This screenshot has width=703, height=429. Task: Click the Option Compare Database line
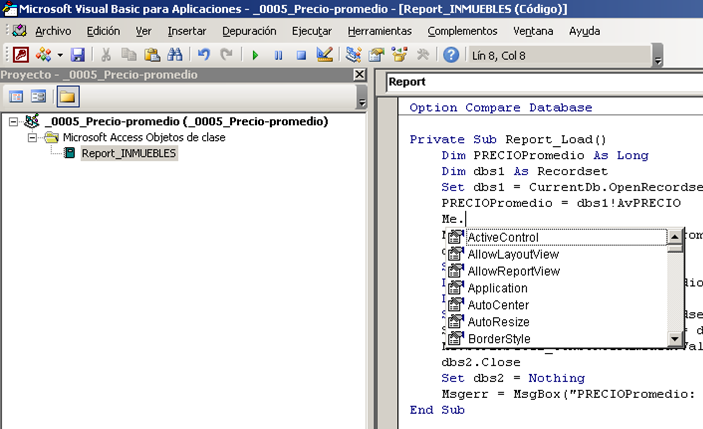[x=501, y=108]
